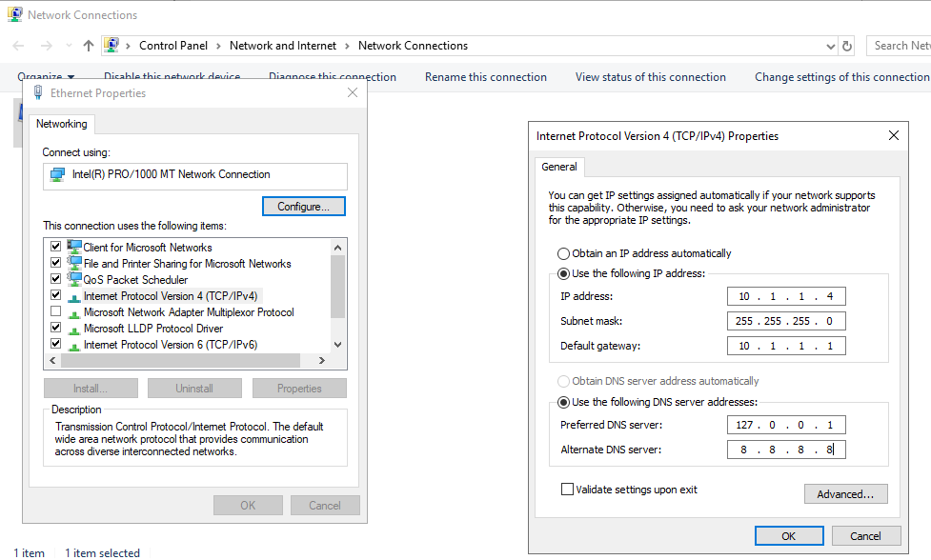Check Validate settings upon exit

[x=565, y=489]
